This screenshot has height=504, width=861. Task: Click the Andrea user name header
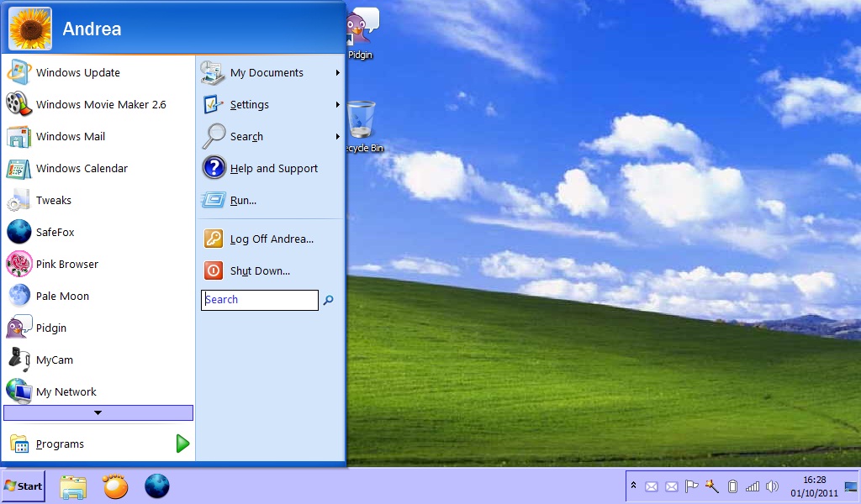(92, 29)
